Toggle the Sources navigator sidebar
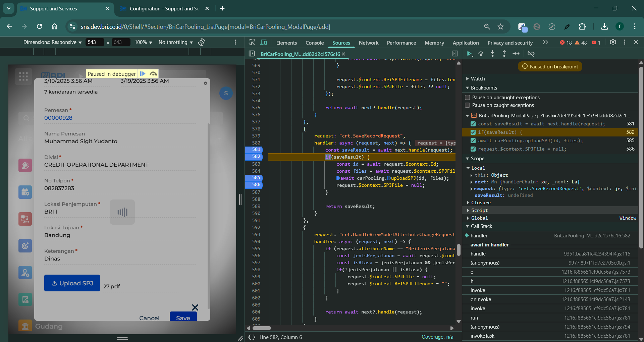Screen dimensions: 644x342 [252, 54]
